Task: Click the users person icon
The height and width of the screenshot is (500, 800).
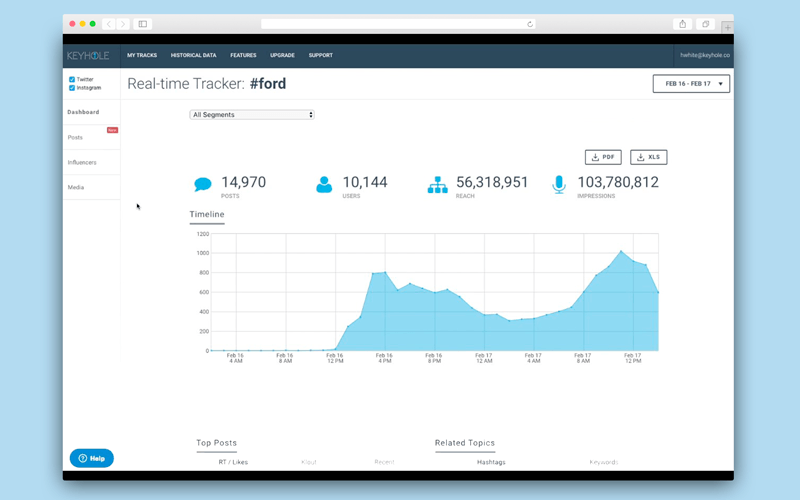Action: 324,184
